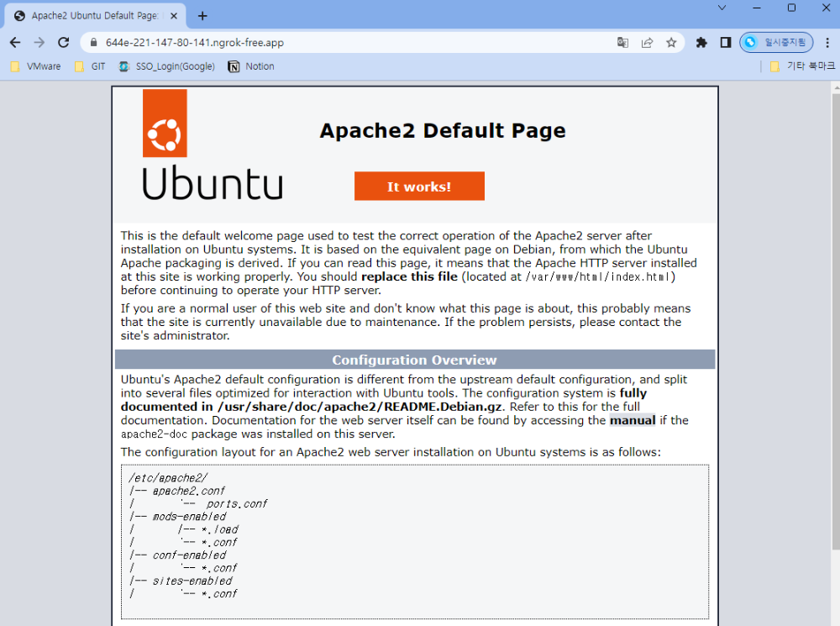Open the Notion bookmark

[251, 66]
